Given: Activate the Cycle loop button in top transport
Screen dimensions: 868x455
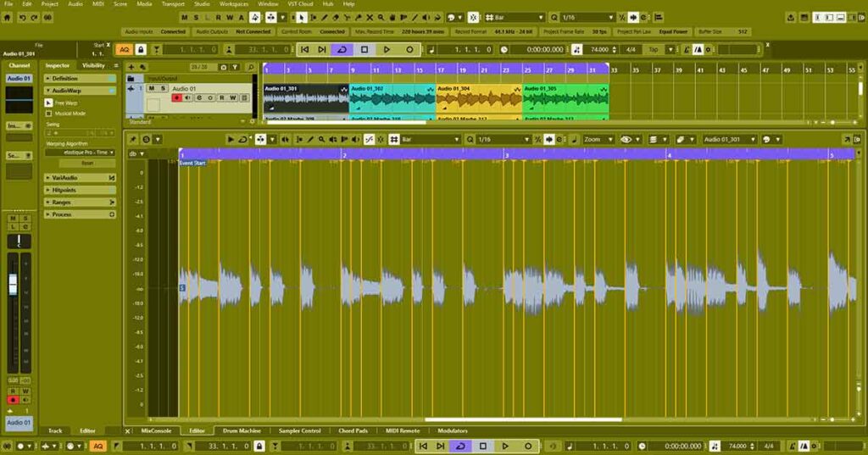Looking at the screenshot, I should pyautogui.click(x=342, y=50).
